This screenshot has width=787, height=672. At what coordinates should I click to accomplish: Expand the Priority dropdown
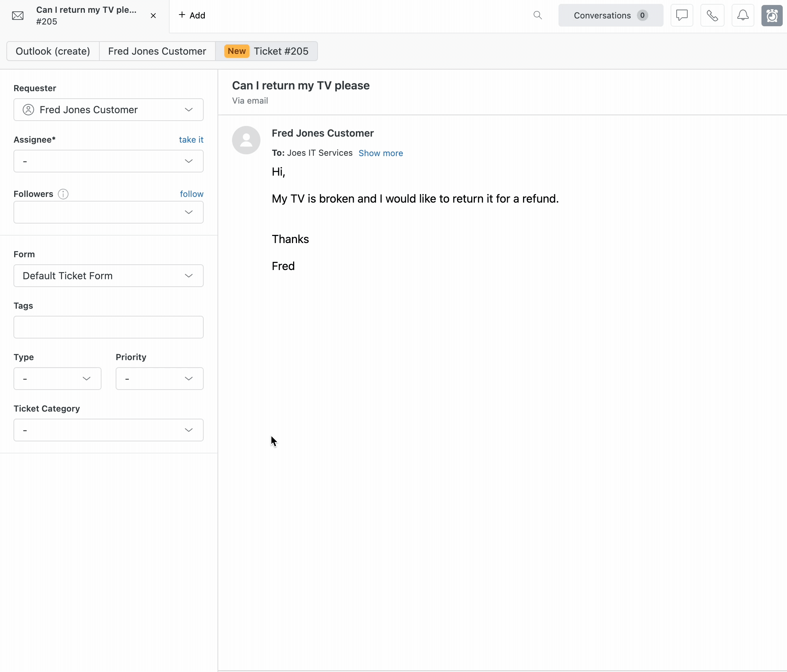160,378
